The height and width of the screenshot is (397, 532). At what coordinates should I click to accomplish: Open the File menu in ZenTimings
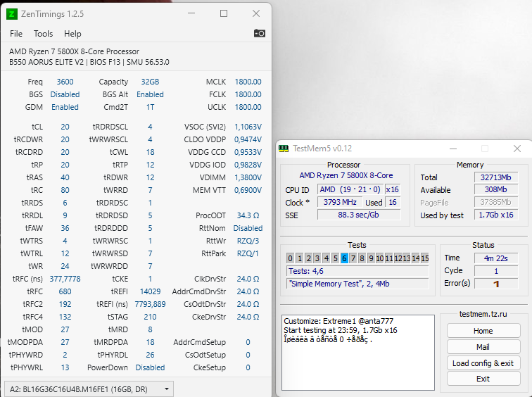click(16, 34)
